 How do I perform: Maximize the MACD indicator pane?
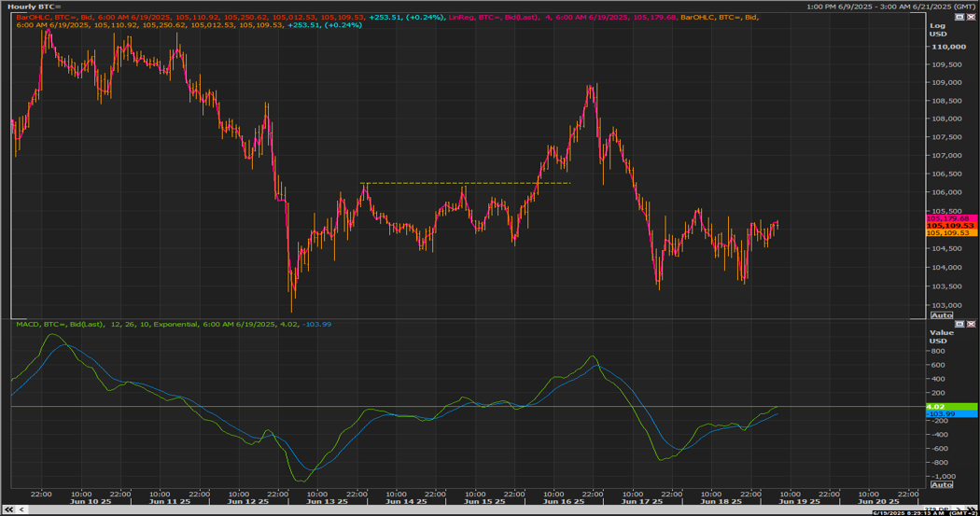coord(959,324)
